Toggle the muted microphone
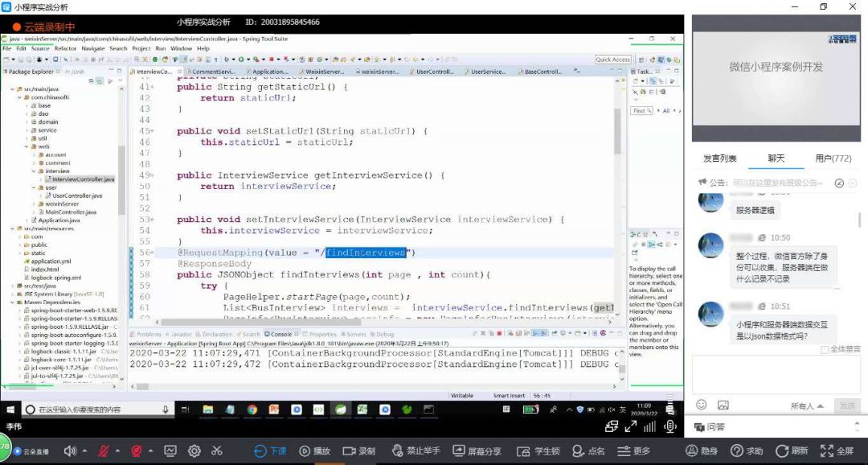The image size is (868, 465). (x=104, y=451)
